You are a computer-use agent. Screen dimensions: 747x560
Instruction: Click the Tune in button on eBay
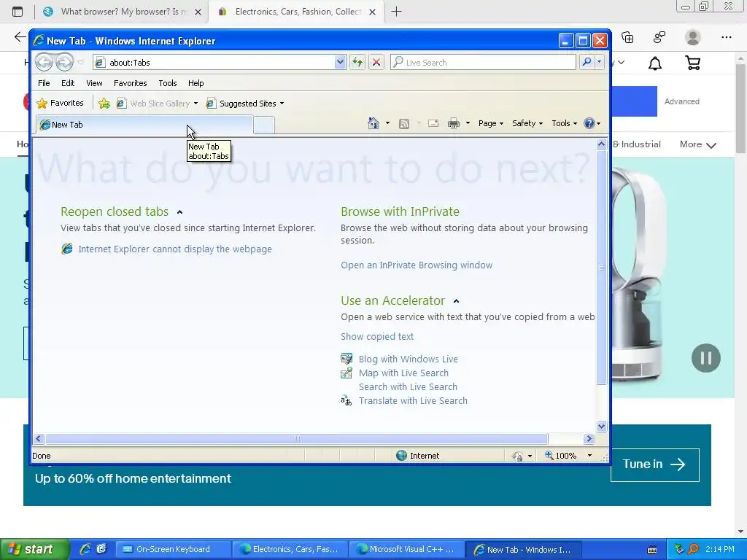654,464
